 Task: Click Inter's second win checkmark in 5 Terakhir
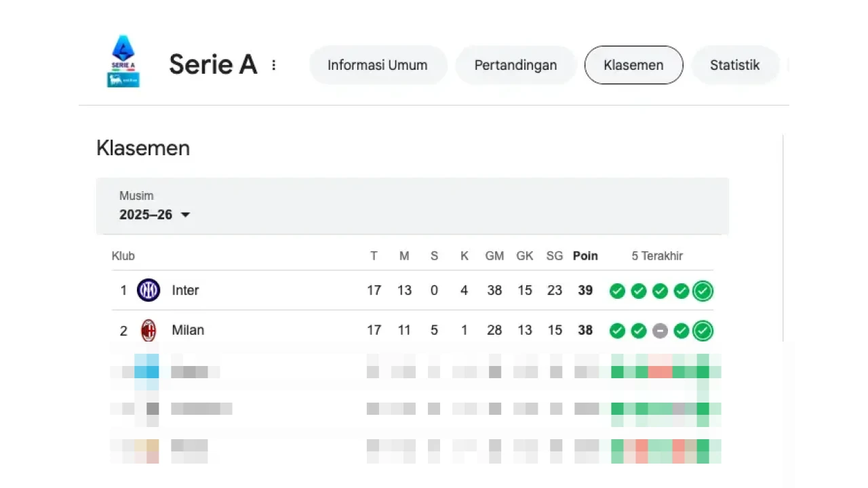coord(639,291)
